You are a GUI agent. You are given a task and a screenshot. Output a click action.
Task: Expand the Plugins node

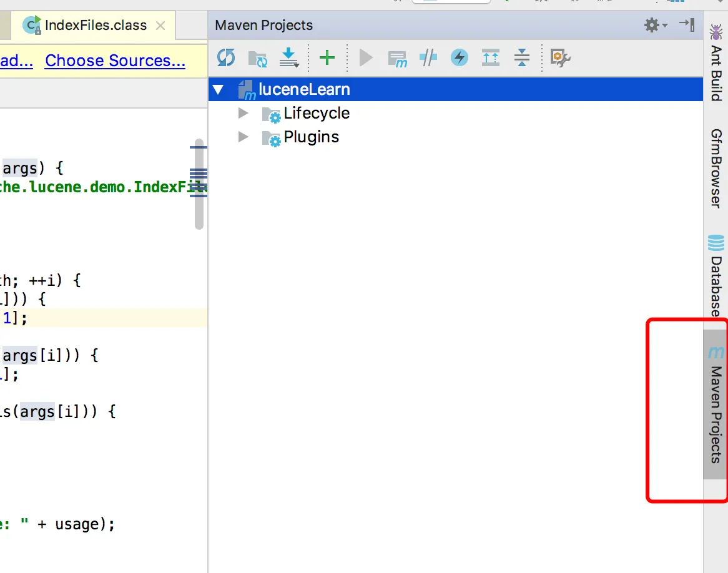(243, 137)
